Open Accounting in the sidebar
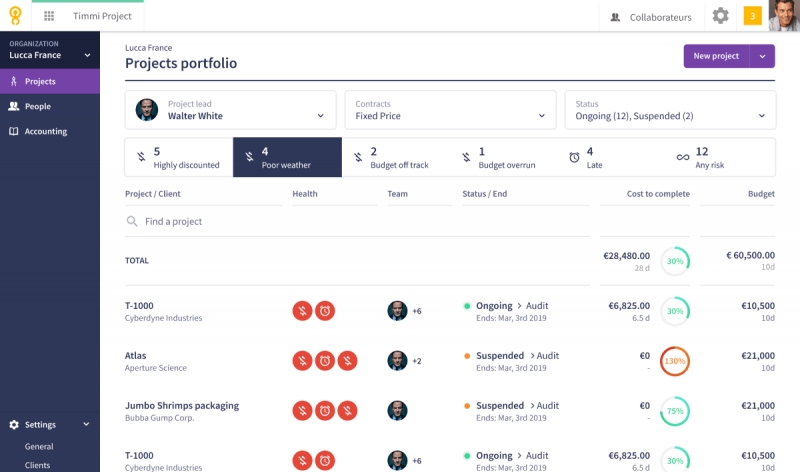The width and height of the screenshot is (800, 472). pyautogui.click(x=46, y=131)
